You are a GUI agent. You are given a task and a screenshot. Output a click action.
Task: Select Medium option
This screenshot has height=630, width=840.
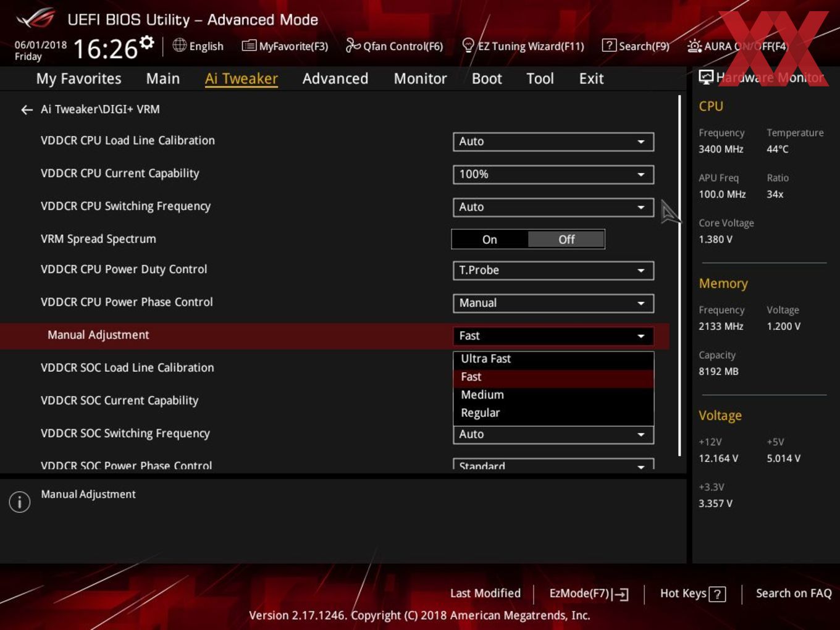pyautogui.click(x=553, y=395)
